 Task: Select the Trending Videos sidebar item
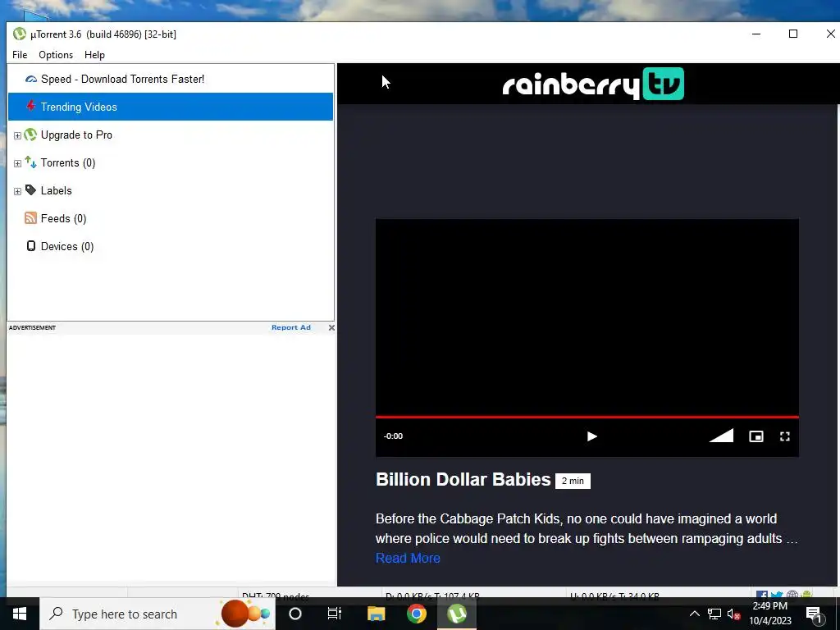click(x=171, y=107)
